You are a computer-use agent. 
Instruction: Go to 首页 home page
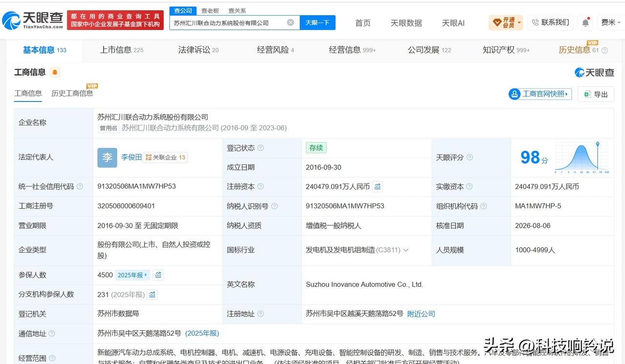click(x=363, y=23)
